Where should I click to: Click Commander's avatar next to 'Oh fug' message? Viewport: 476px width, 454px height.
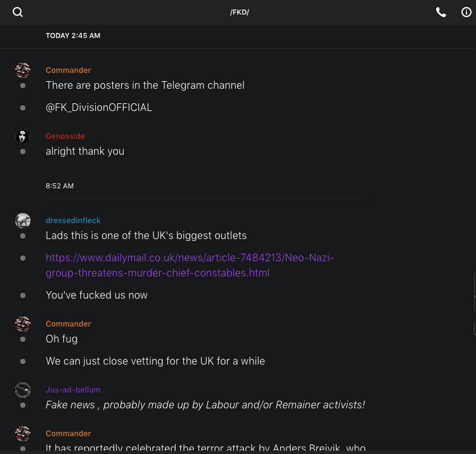click(23, 324)
